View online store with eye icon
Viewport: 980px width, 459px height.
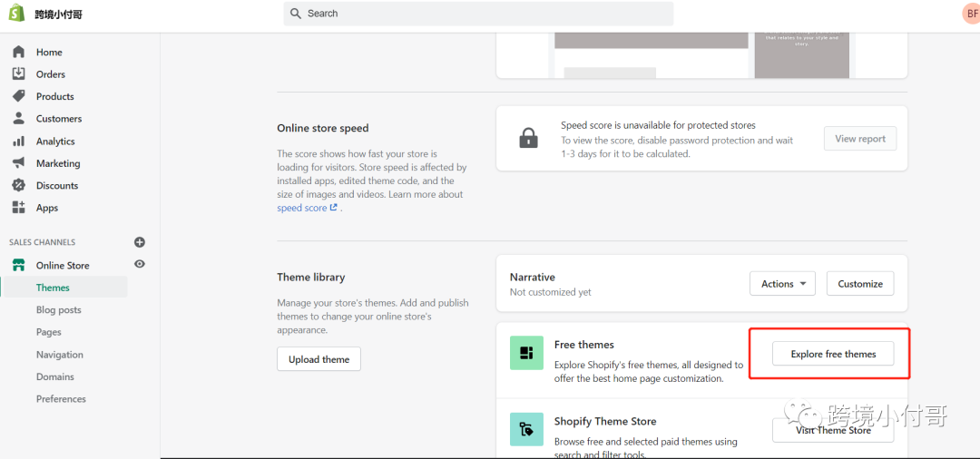(x=140, y=264)
